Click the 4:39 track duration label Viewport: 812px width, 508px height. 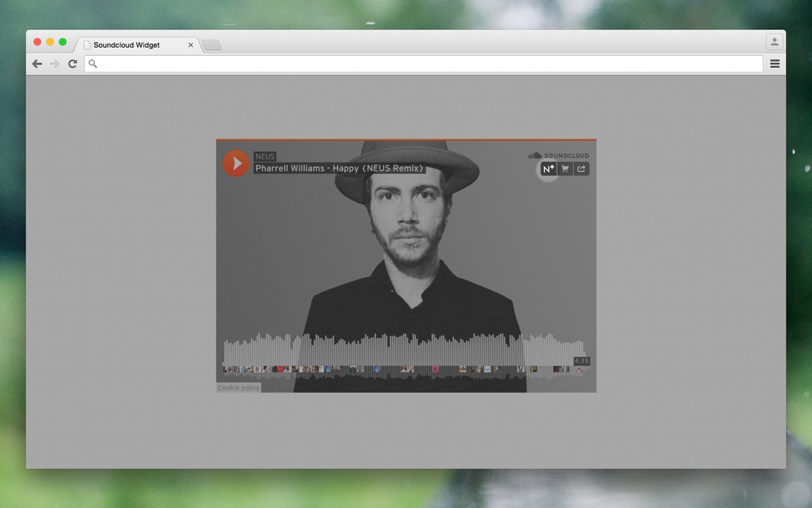[582, 361]
